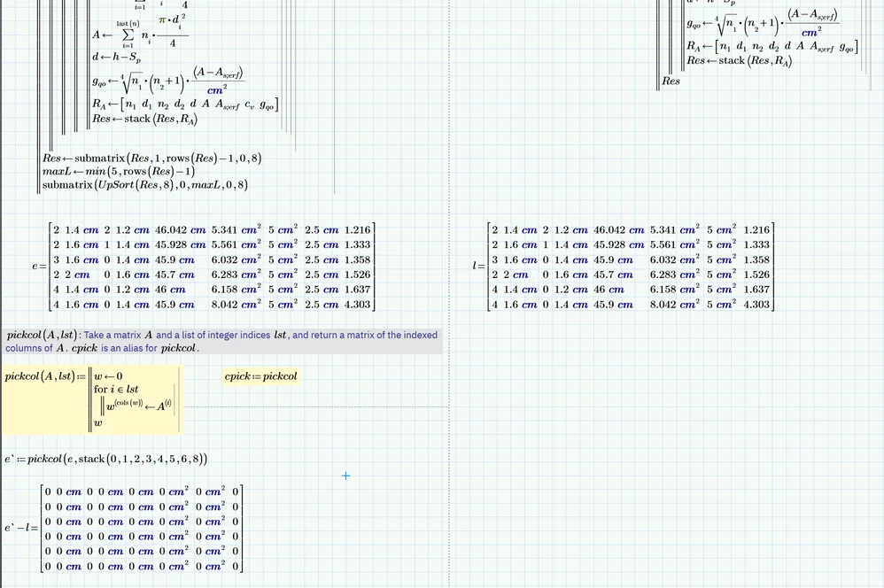Viewport: 884px width, 588px height.
Task: Select the l= result matrix
Action: tap(624, 267)
